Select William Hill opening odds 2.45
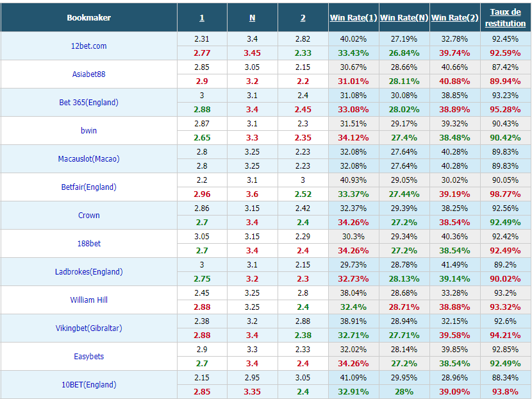Screen dimensions: 532x399 pos(202,293)
